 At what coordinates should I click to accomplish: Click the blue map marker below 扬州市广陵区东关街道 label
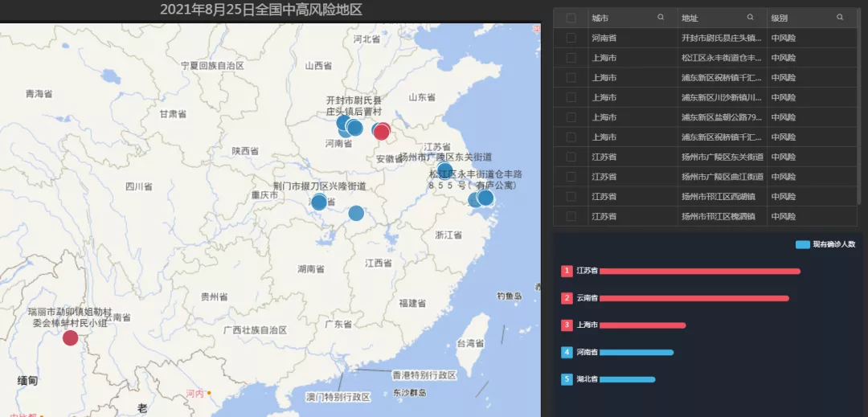pos(444,171)
